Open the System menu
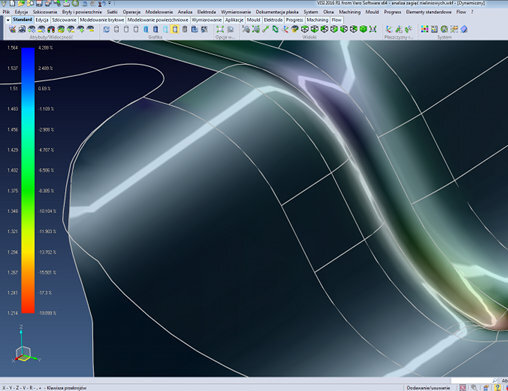 point(311,12)
